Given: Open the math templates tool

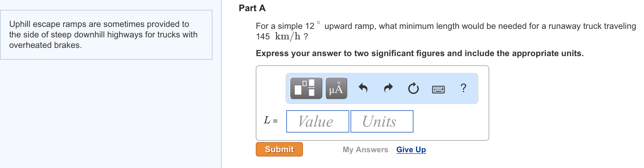Looking at the screenshot, I should click(x=306, y=88).
